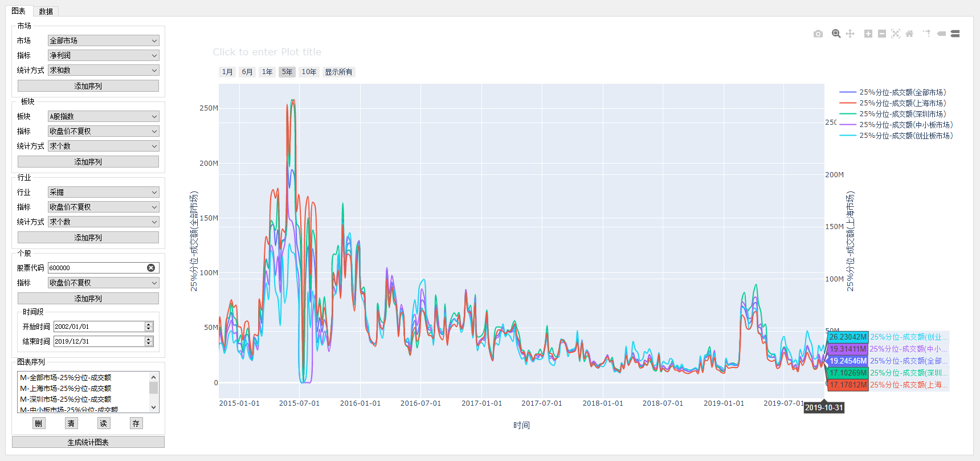Viewport: 980px width, 461px height.
Task: Click the Autoscale icon in chart toolbar
Action: pos(896,34)
